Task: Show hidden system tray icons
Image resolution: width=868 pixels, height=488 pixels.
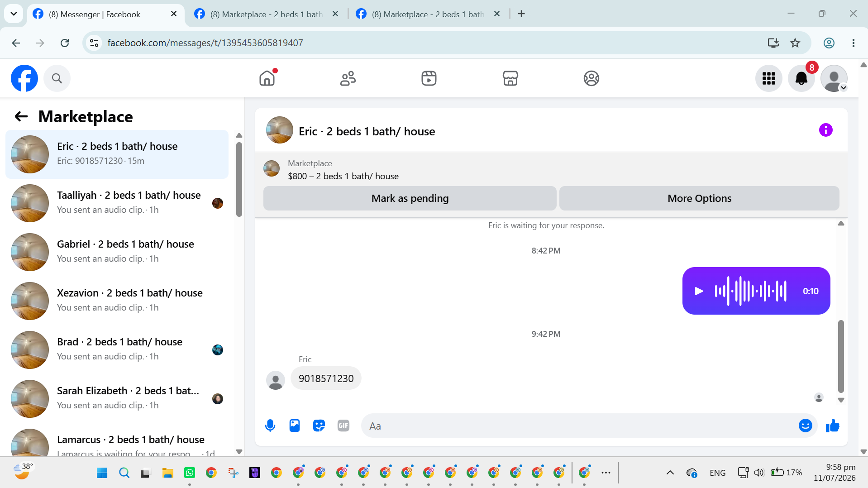Action: tap(670, 473)
